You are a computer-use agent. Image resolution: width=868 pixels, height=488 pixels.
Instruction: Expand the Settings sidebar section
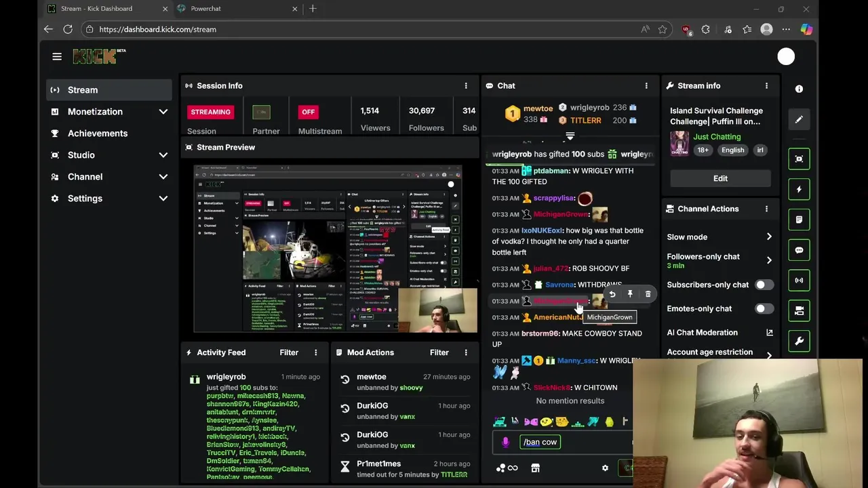163,199
